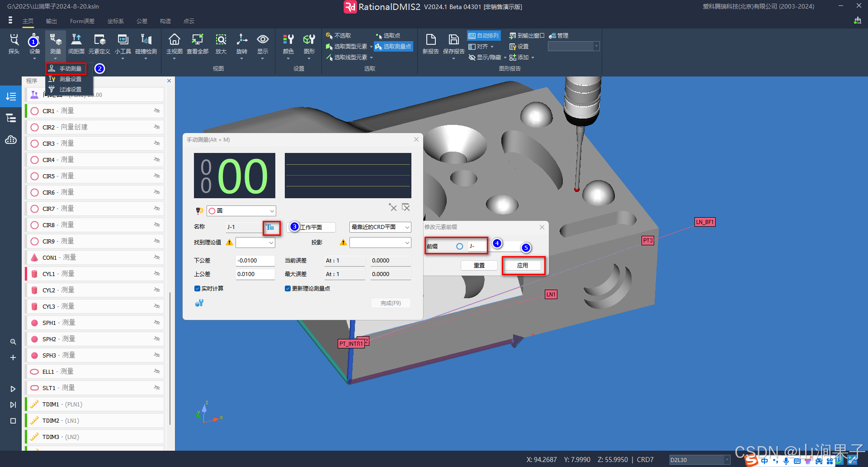Click the plus icon in left sidebar
This screenshot has width=868, height=467.
click(x=13, y=357)
